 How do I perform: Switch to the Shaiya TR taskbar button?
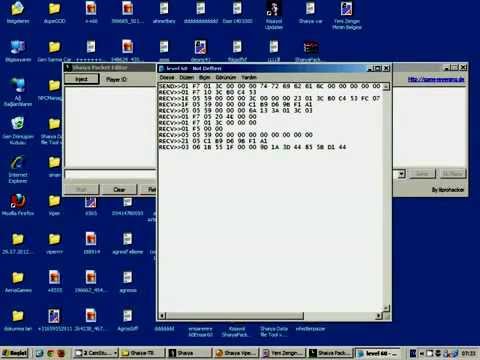point(142,353)
